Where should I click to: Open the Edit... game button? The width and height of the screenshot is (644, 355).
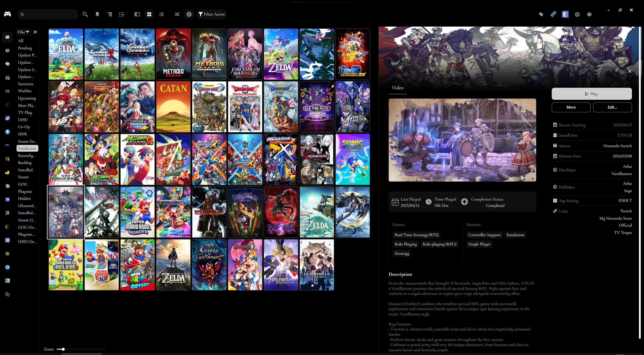click(612, 107)
